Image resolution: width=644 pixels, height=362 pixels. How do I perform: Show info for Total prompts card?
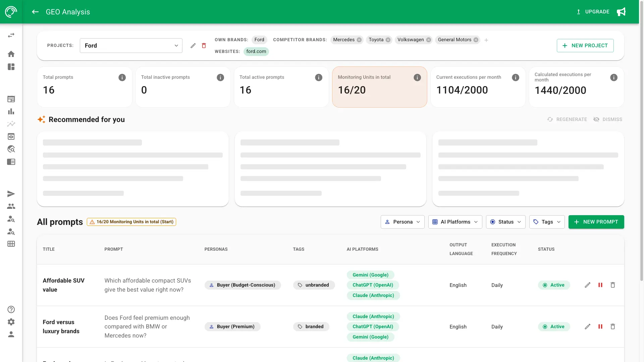point(122,77)
